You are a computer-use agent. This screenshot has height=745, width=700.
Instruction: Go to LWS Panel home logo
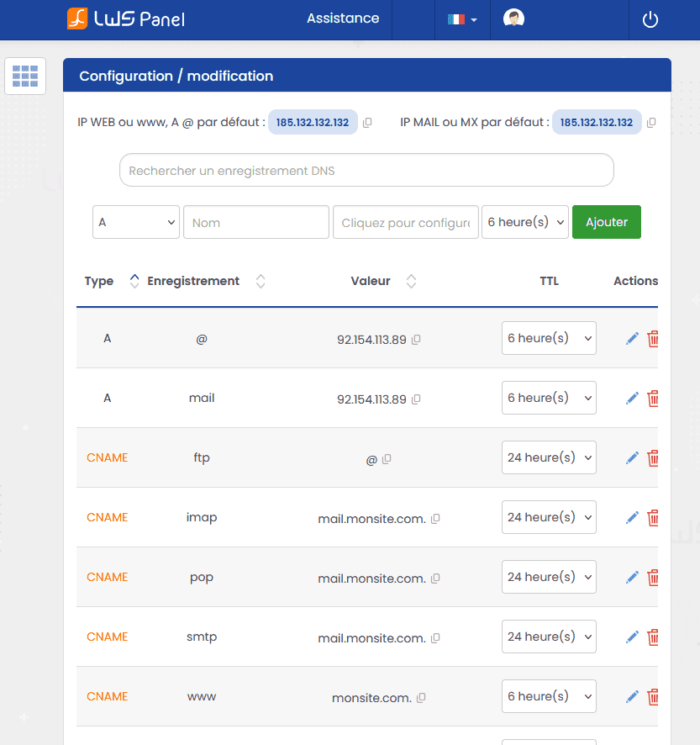pyautogui.click(x=125, y=18)
